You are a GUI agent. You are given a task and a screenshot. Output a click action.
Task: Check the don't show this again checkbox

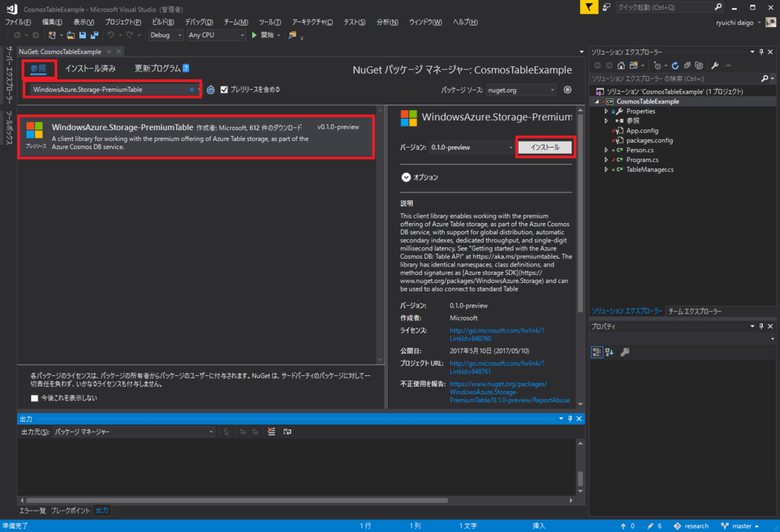34,398
